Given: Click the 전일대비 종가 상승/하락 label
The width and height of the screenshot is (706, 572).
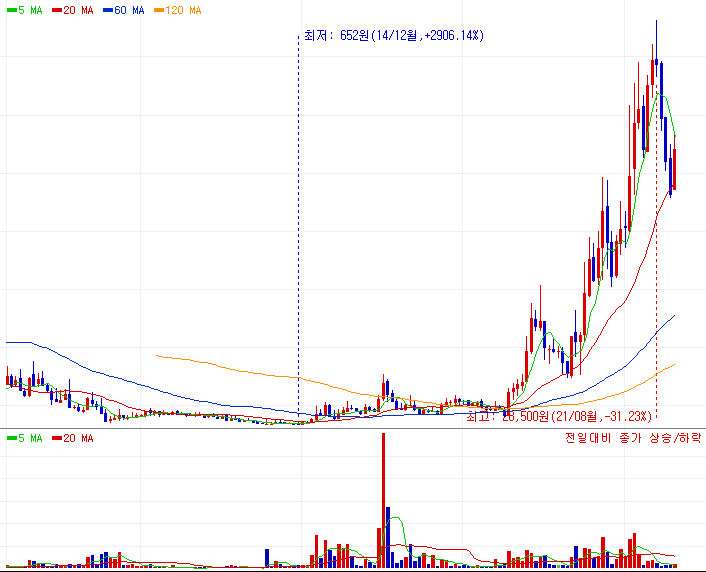Looking at the screenshot, I should coord(633,437).
